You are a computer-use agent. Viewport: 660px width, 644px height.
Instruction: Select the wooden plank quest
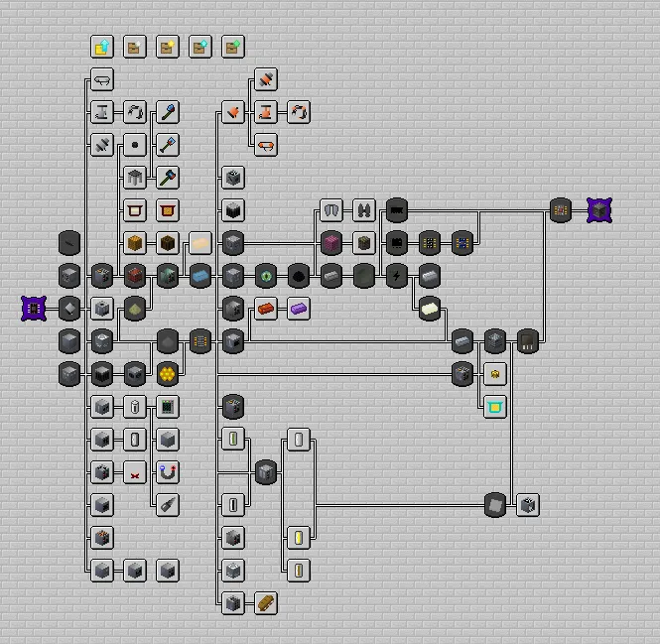[266, 603]
